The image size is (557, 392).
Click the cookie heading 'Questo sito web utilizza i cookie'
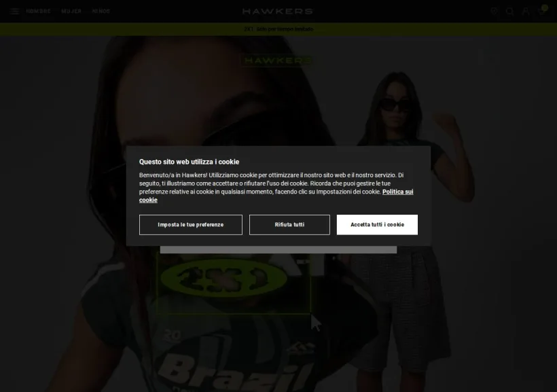click(x=189, y=162)
